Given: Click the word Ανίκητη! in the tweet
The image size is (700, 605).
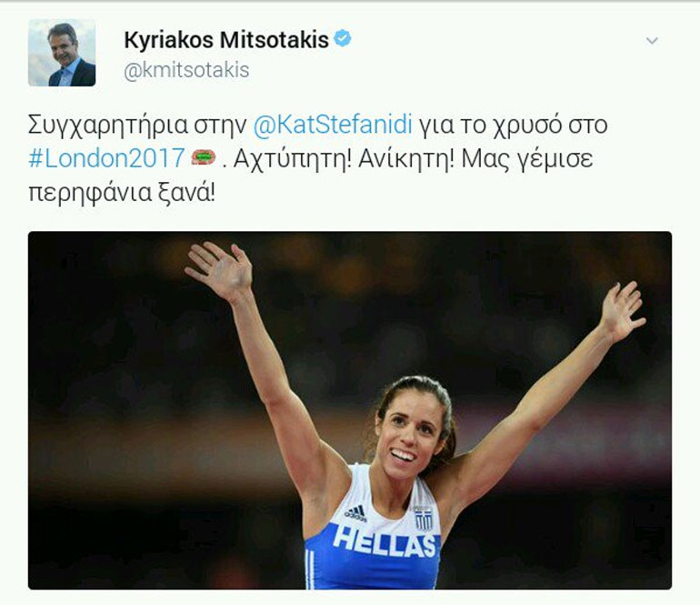Looking at the screenshot, I should click(x=405, y=158).
